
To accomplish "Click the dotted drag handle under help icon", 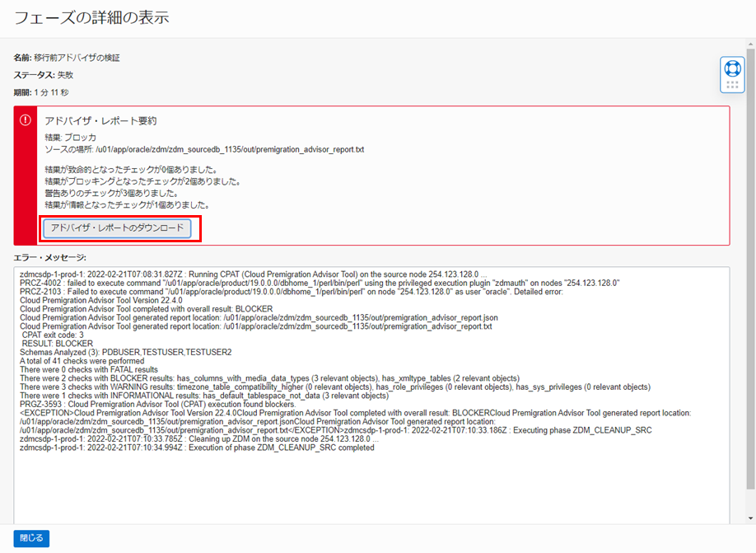I will [x=730, y=85].
